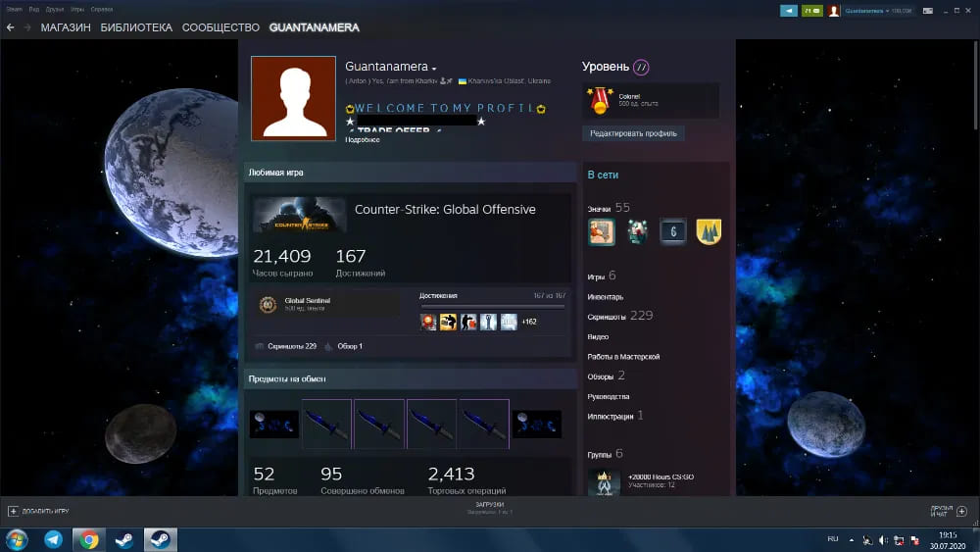Go forward with the right arrow
This screenshot has width=980, height=552.
(x=26, y=27)
